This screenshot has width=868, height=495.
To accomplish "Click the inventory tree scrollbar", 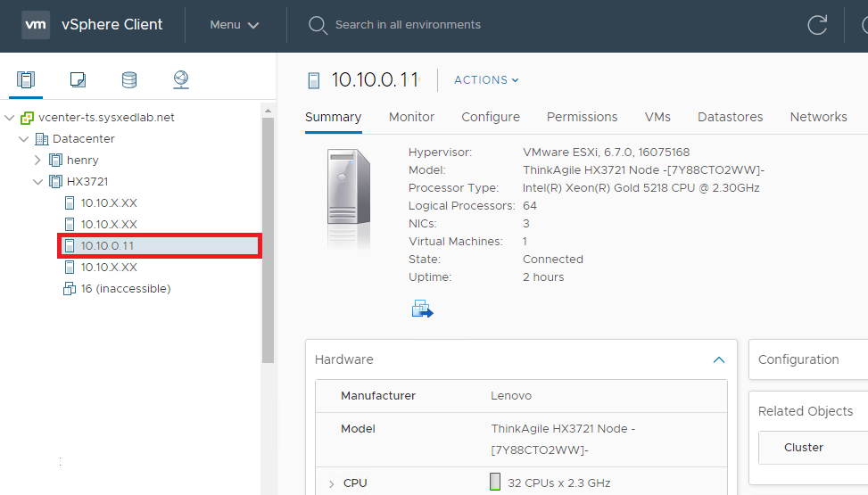I will (x=268, y=240).
